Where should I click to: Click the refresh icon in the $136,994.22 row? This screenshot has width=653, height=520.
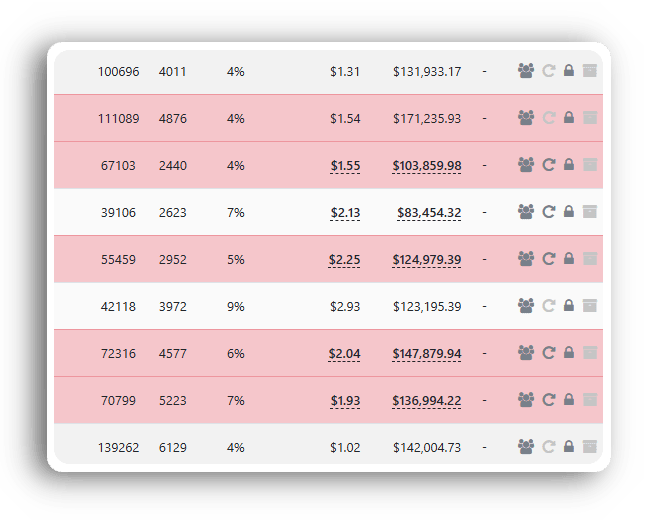(x=548, y=400)
